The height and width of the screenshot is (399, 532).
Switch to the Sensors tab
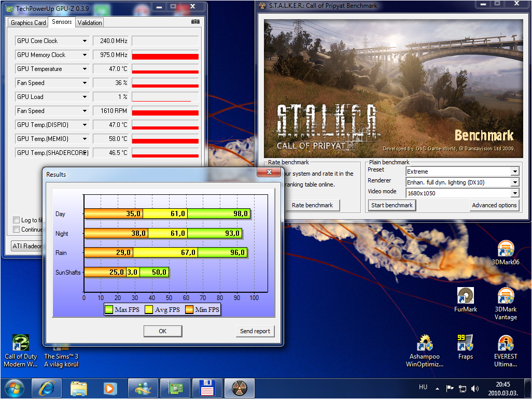click(x=62, y=22)
